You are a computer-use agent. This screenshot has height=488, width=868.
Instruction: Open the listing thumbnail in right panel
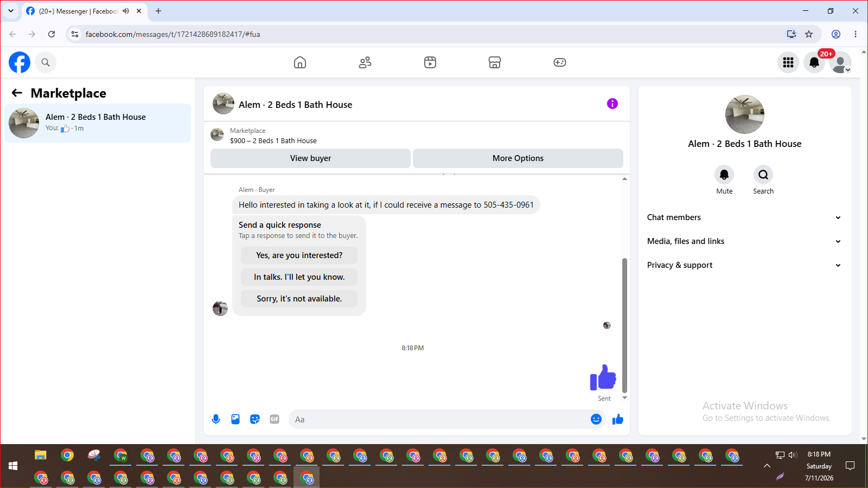coord(745,114)
